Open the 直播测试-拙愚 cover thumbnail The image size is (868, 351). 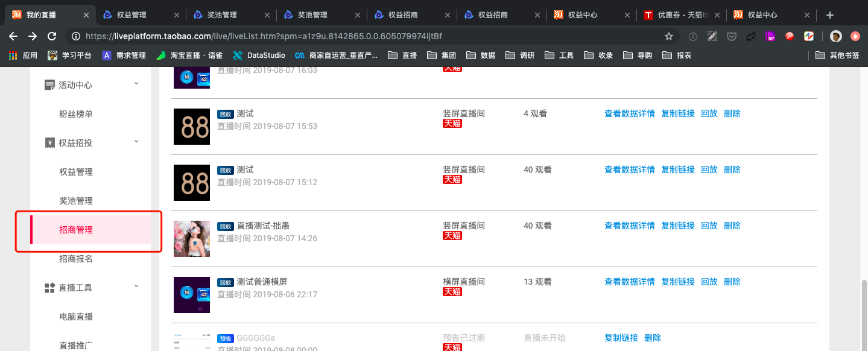point(192,239)
